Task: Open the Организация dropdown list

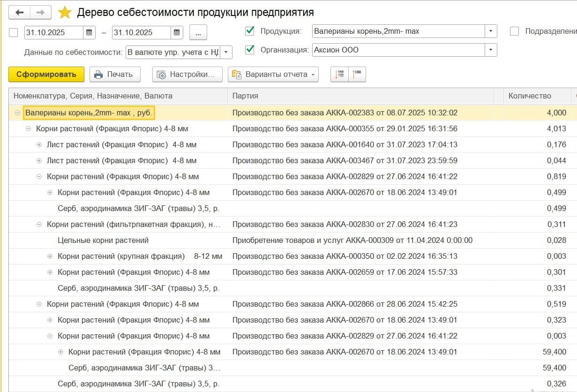Action: (490, 50)
